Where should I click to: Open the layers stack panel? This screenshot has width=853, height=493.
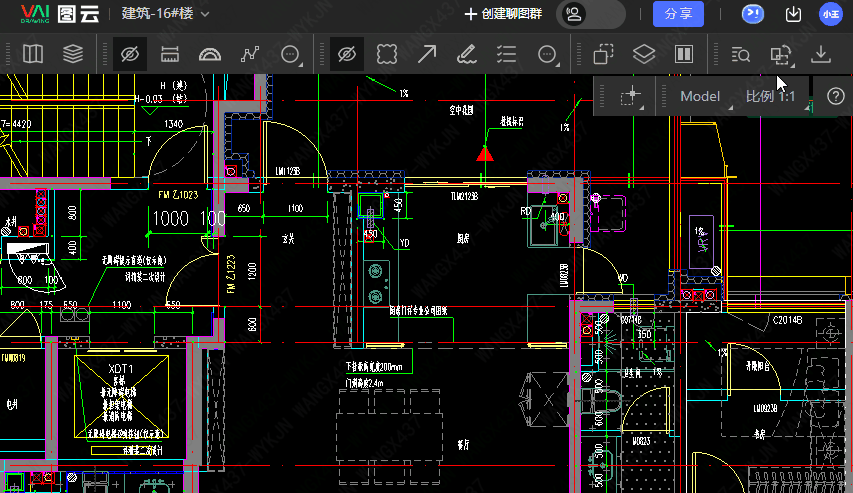coord(73,54)
